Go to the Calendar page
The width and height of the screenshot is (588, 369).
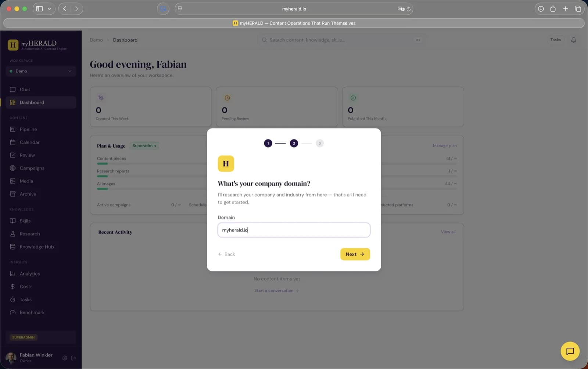click(x=41, y=142)
